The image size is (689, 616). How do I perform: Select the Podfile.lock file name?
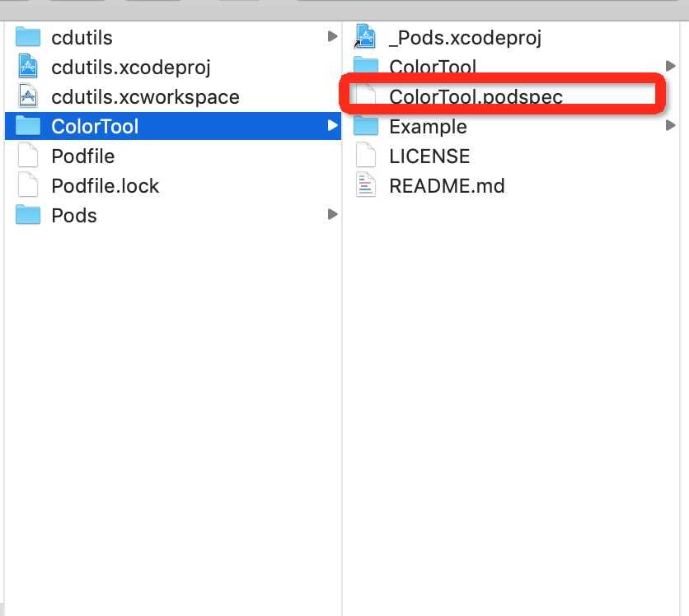105,186
